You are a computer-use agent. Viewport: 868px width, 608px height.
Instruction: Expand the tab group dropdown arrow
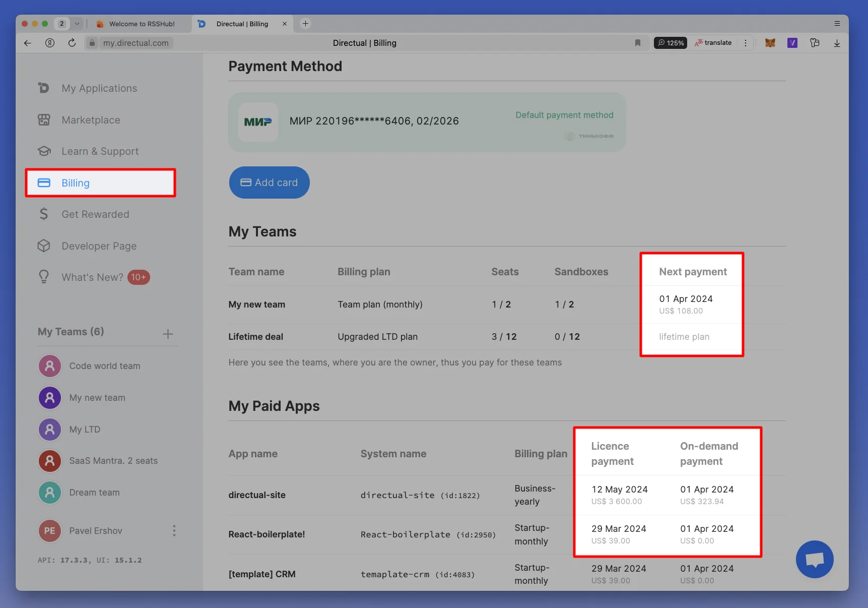(77, 24)
